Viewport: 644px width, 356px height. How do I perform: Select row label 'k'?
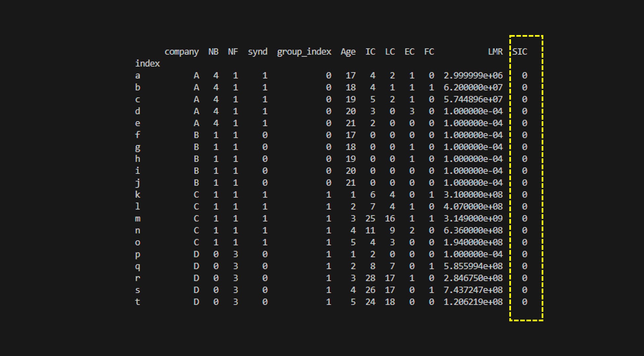(138, 195)
